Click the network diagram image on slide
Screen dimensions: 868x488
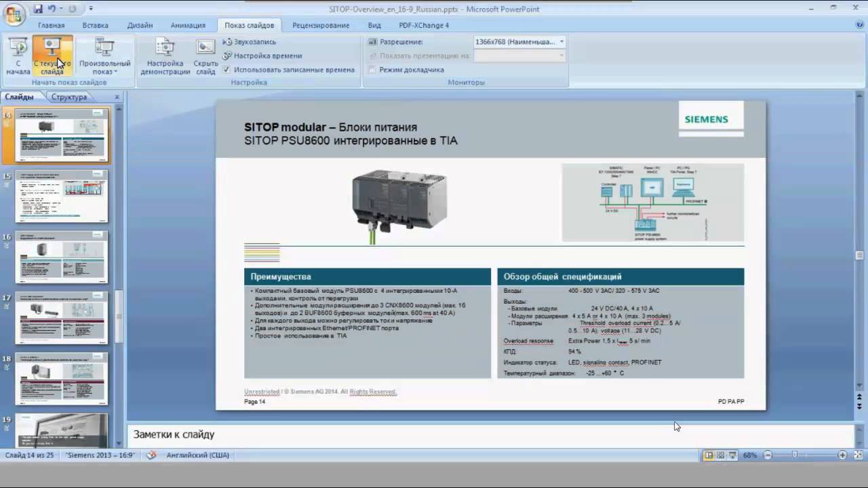pyautogui.click(x=652, y=202)
